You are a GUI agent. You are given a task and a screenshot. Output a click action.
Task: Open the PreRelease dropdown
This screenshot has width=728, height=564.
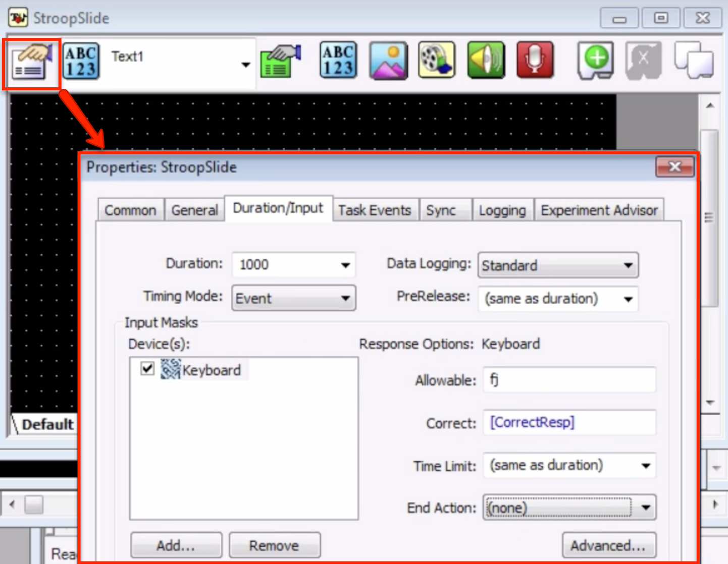pos(628,299)
